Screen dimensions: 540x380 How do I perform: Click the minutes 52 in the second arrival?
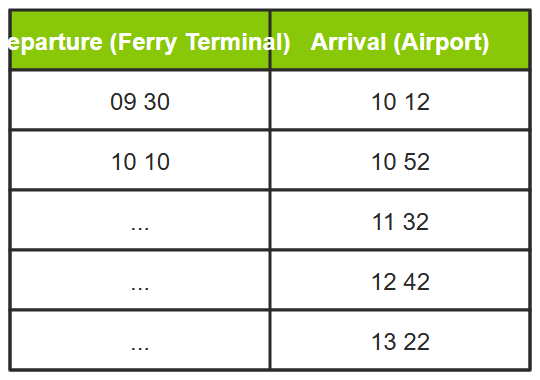click(x=417, y=162)
